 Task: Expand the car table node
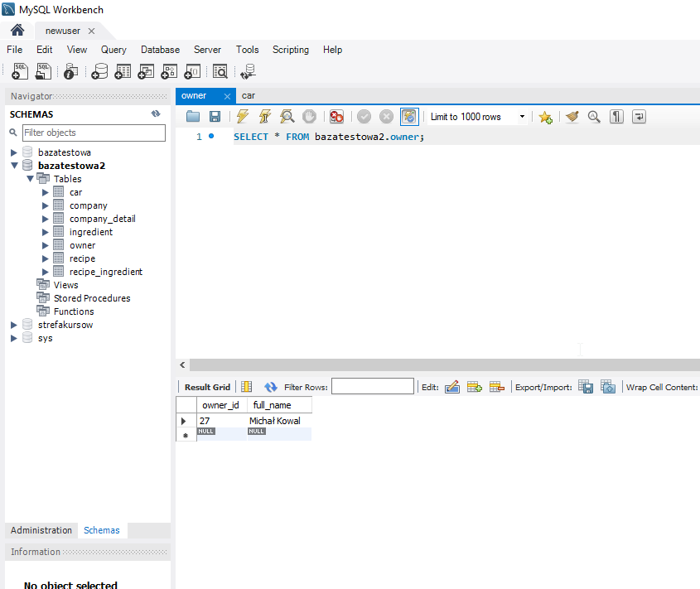pos(45,192)
